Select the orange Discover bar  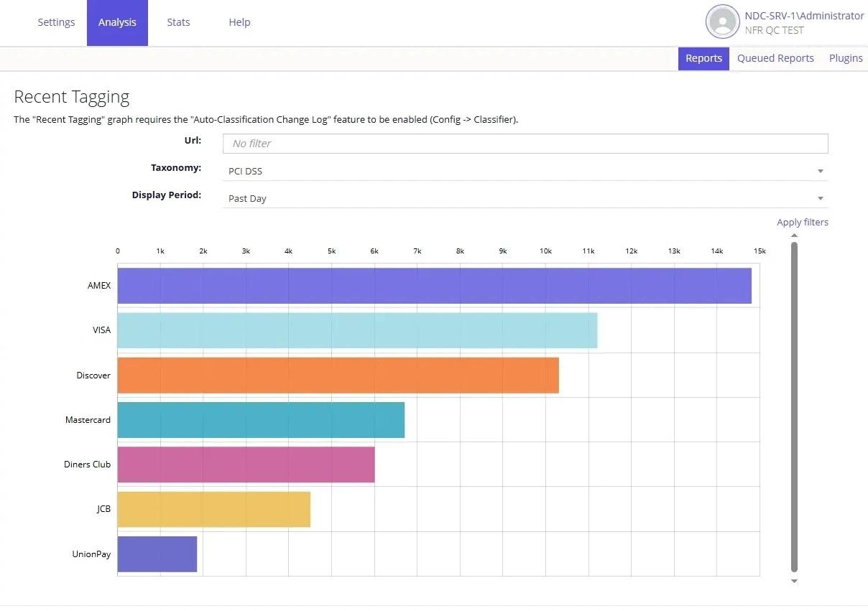pyautogui.click(x=338, y=375)
